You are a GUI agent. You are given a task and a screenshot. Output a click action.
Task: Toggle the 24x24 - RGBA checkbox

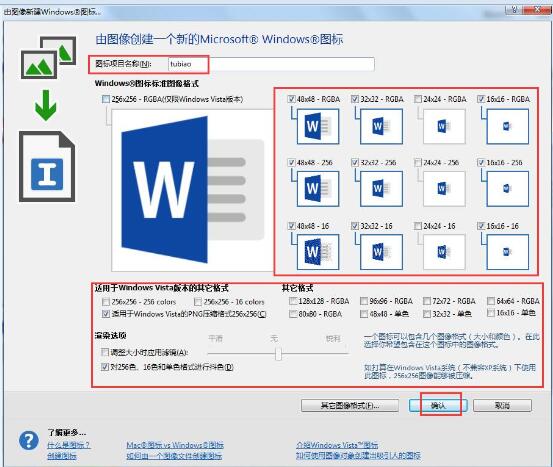(418, 99)
